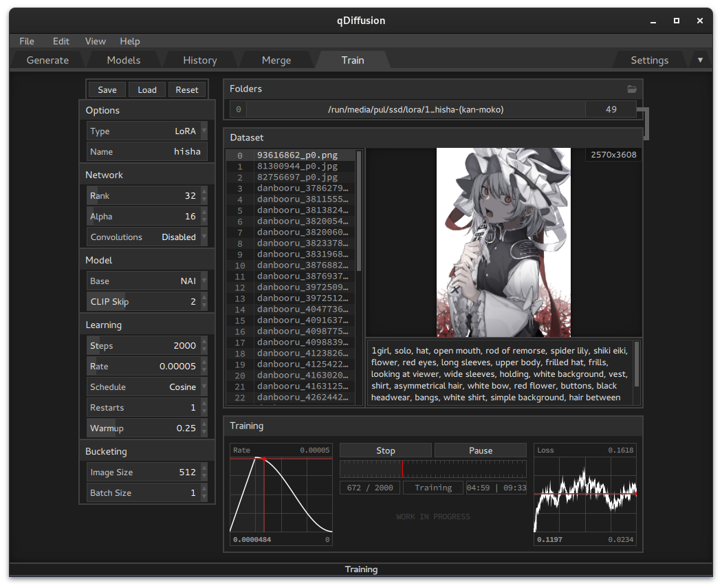This screenshot has width=722, height=588.
Task: Click the training progress bar
Action: (433, 469)
